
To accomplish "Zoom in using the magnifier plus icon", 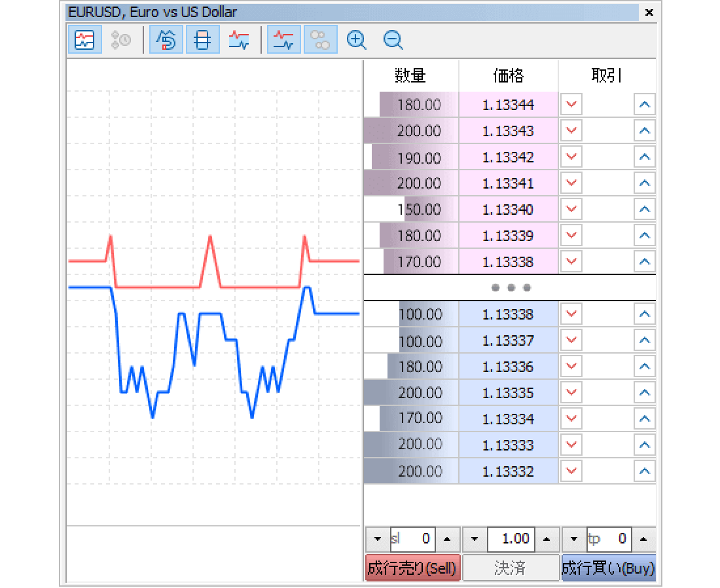I will coord(356,40).
